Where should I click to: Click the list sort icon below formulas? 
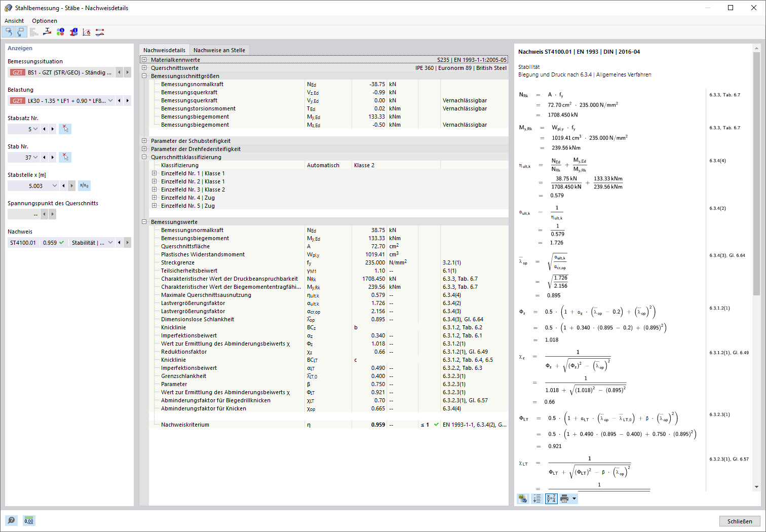point(537,499)
